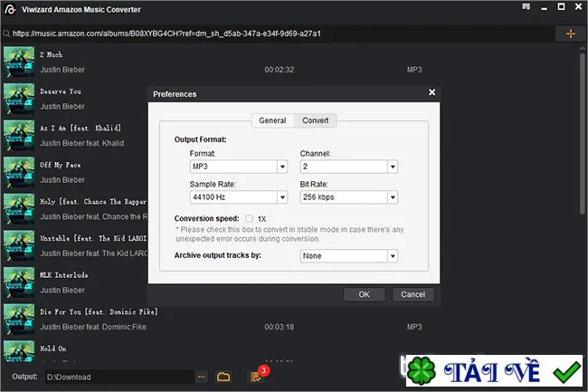The height and width of the screenshot is (392, 588).
Task: Click the three-dots browse output path button
Action: [x=202, y=377]
